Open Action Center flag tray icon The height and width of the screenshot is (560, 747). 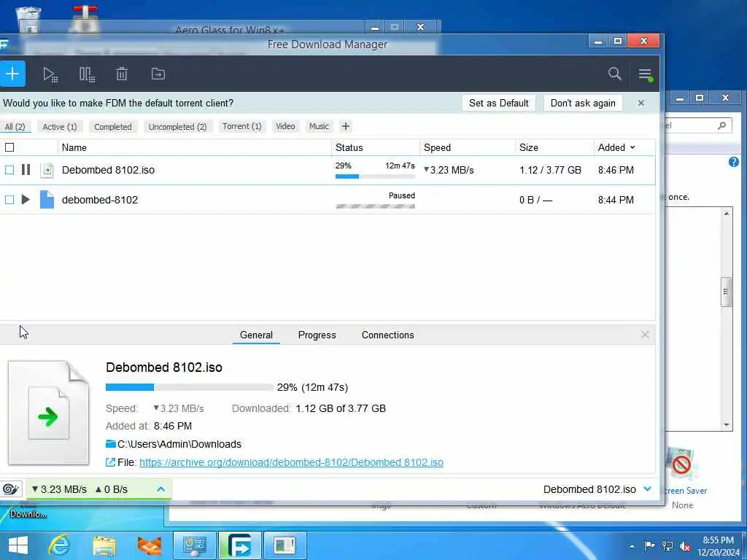pyautogui.click(x=649, y=546)
